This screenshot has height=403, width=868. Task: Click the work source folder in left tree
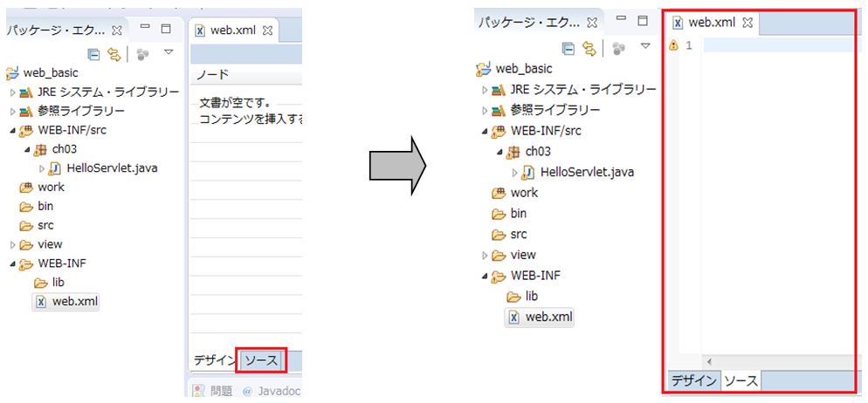click(x=51, y=188)
